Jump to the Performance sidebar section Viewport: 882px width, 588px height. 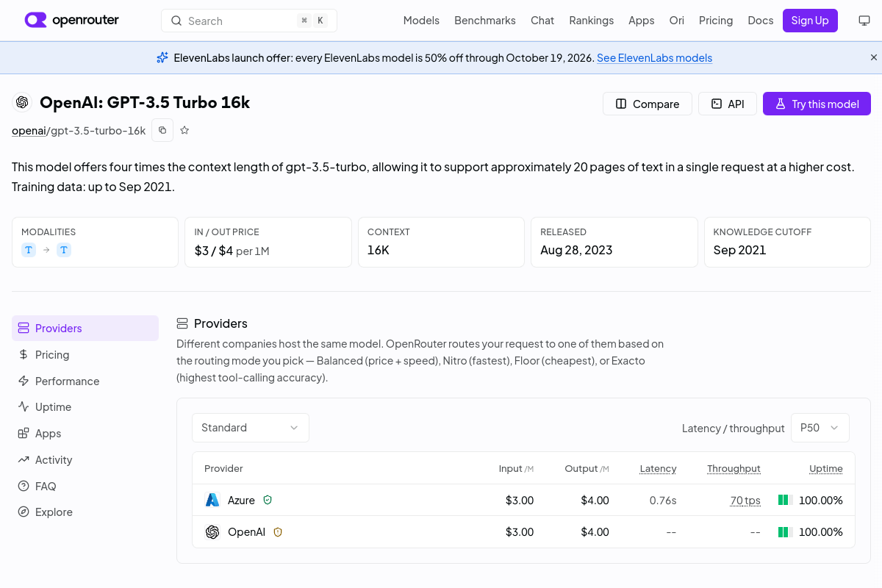coord(85,381)
